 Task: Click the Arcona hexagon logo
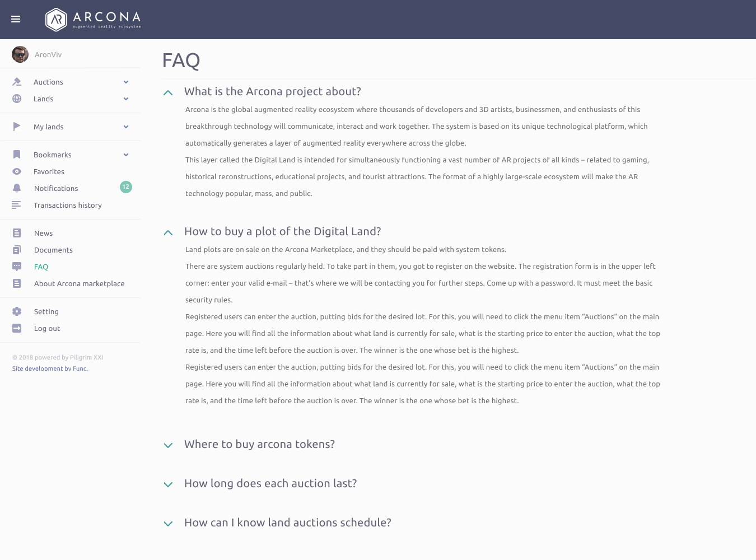(56, 20)
